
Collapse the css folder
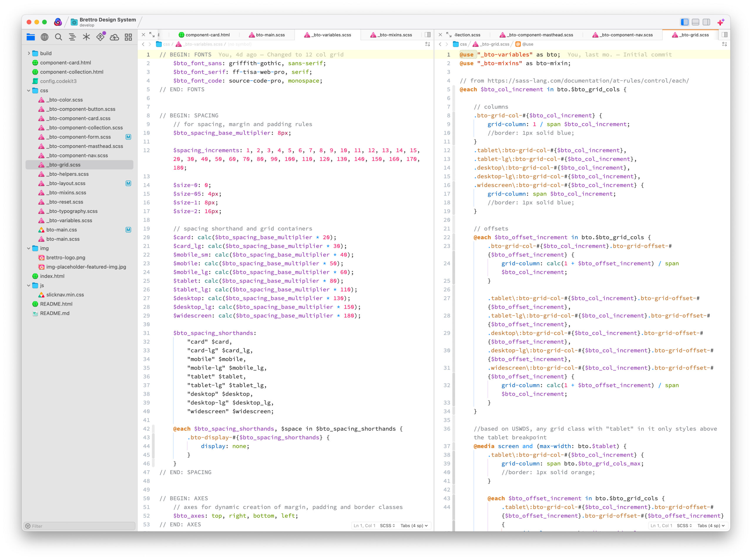(x=28, y=90)
